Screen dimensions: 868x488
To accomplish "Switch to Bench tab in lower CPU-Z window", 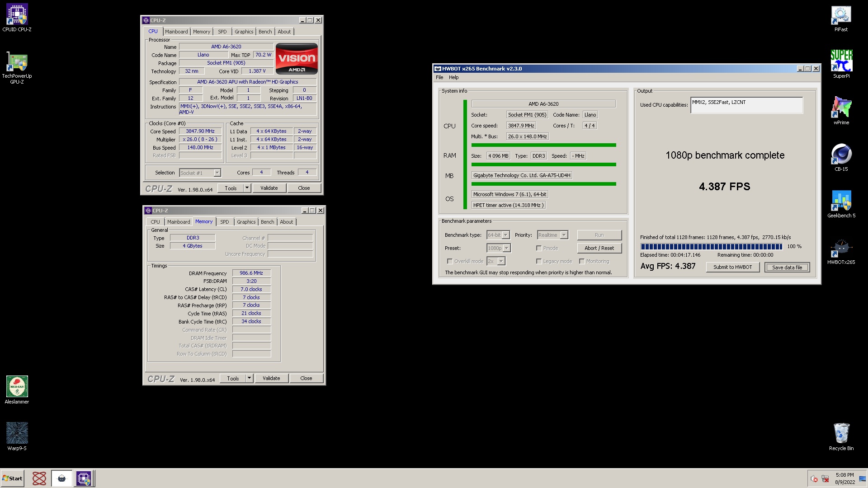I will click(x=268, y=222).
